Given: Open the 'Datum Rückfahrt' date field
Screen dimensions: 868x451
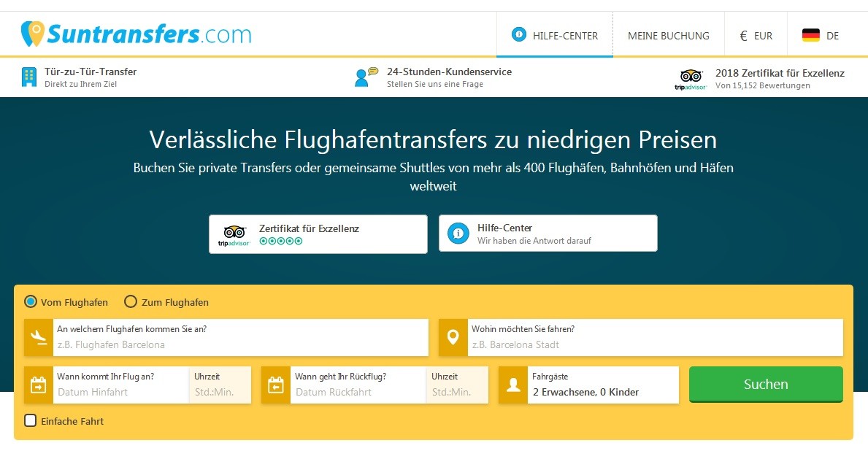Looking at the screenshot, I should tap(358, 385).
